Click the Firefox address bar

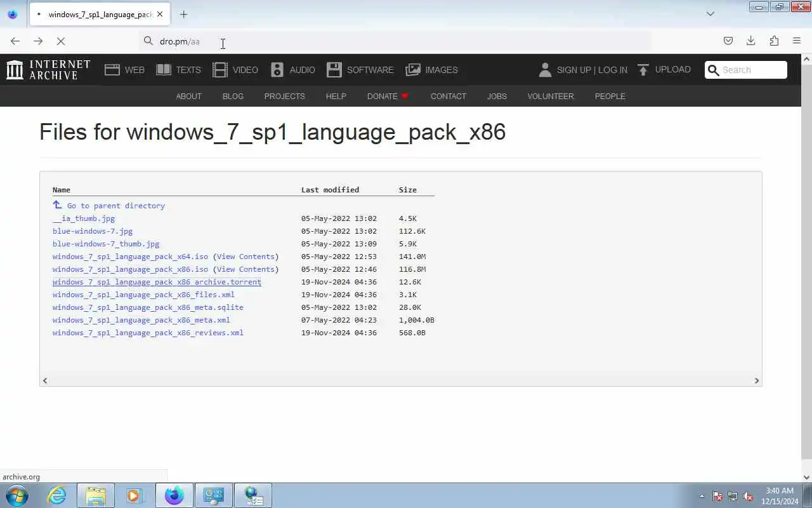(x=396, y=41)
